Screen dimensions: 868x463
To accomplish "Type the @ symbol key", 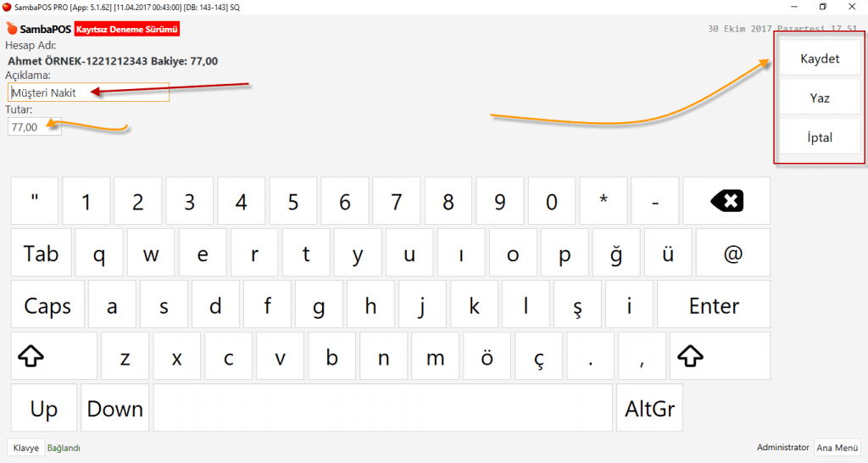I will tap(733, 254).
